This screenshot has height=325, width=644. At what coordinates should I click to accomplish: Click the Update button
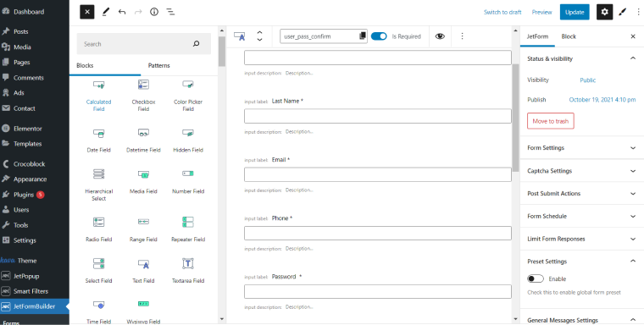tap(575, 12)
